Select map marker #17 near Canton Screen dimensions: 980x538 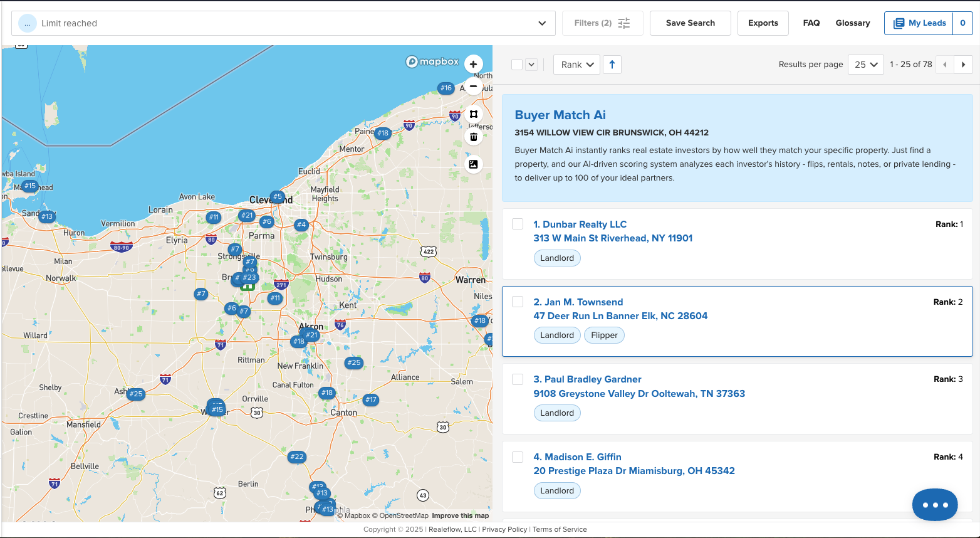371,399
